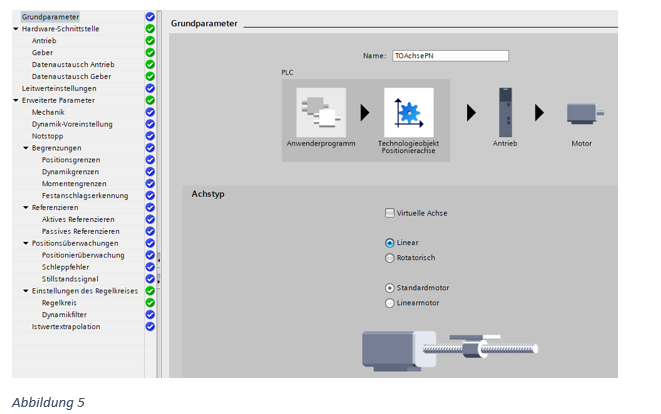Click green check icon beside Einstellungen des Regelkreises
Screen dimensions: 661x414
pyautogui.click(x=150, y=290)
